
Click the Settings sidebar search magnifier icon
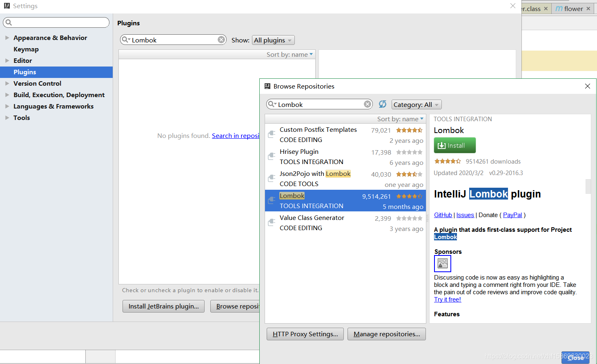pos(9,22)
